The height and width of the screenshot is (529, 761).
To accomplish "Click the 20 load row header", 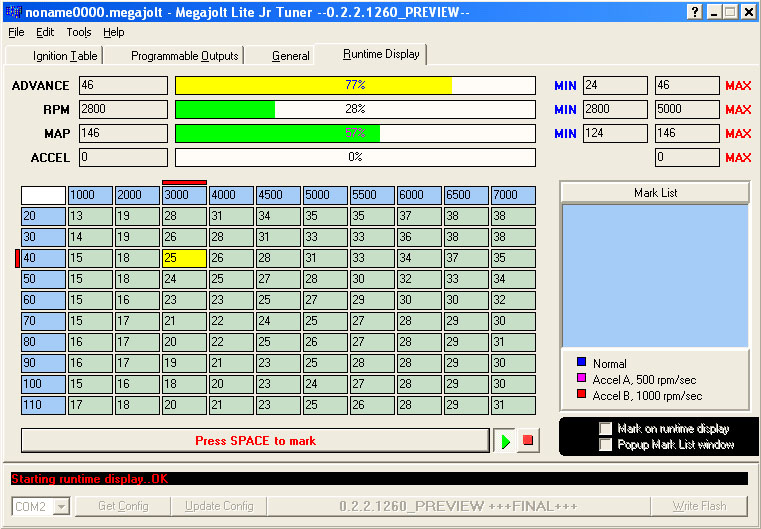I will [x=43, y=216].
